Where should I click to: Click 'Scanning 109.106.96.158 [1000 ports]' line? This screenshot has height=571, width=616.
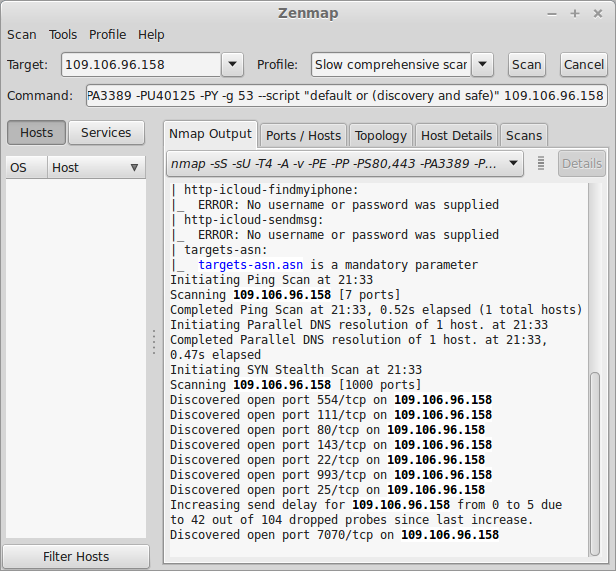click(x=295, y=385)
